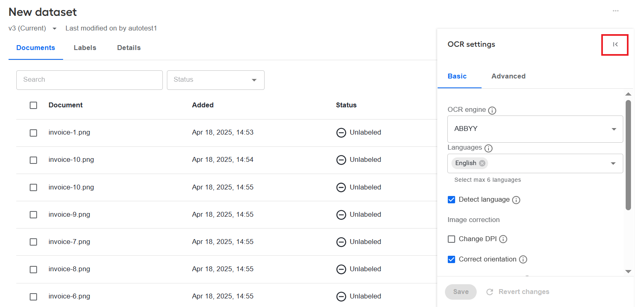Click the OCR settings scrollbar thumb

tap(628, 155)
